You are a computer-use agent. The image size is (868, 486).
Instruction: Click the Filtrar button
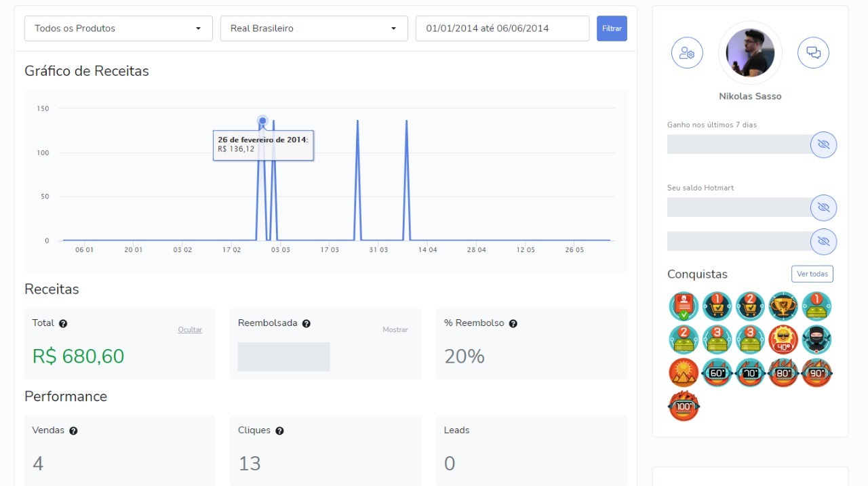612,28
